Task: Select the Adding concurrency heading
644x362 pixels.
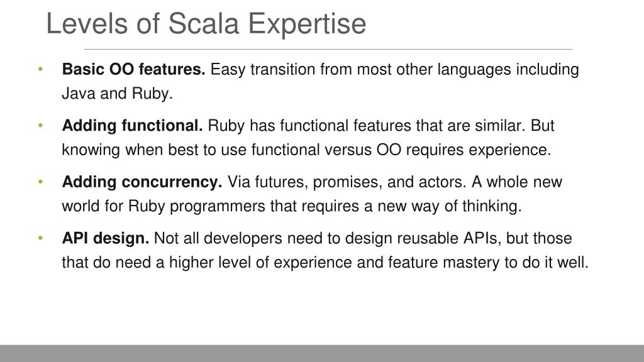Action: (142, 182)
